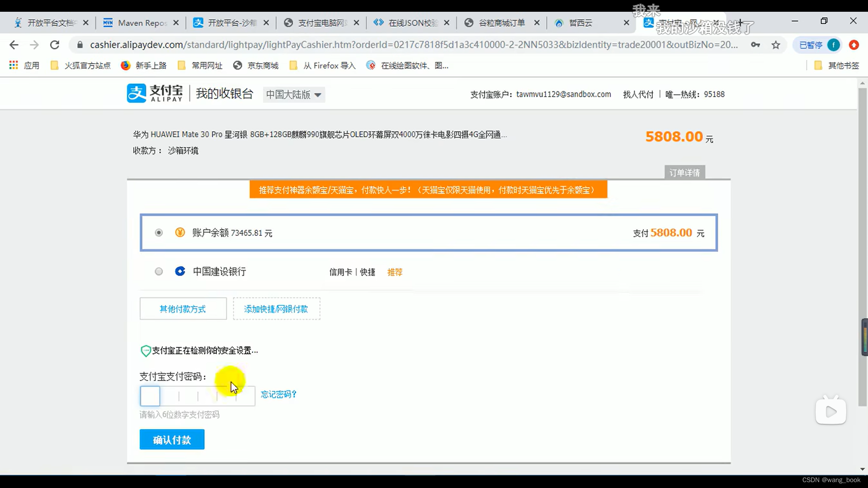Click the green security shield icon
The height and width of the screenshot is (488, 868).
point(146,351)
